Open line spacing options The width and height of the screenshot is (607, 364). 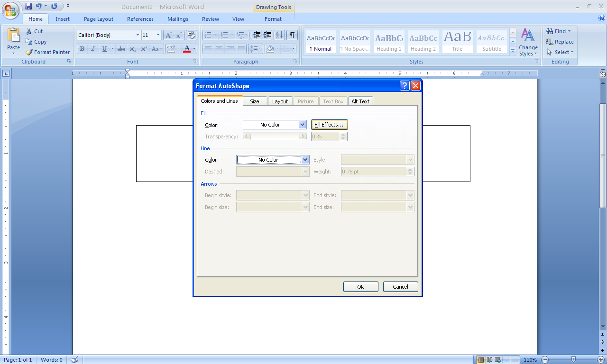256,49
